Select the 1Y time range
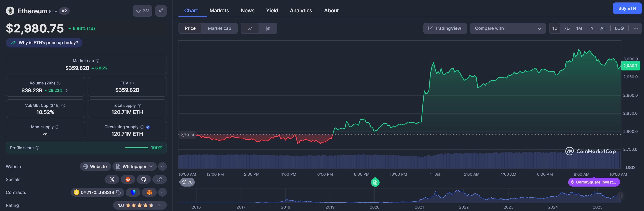 [591, 28]
